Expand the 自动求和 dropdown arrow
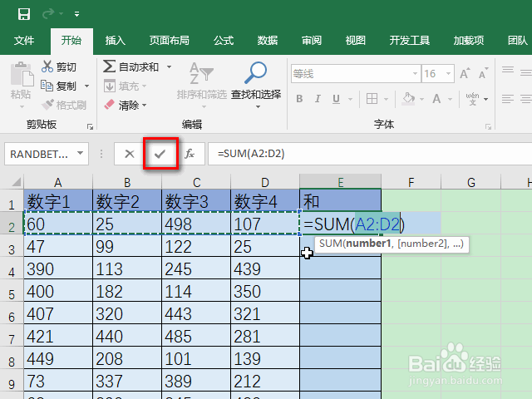 [169, 66]
